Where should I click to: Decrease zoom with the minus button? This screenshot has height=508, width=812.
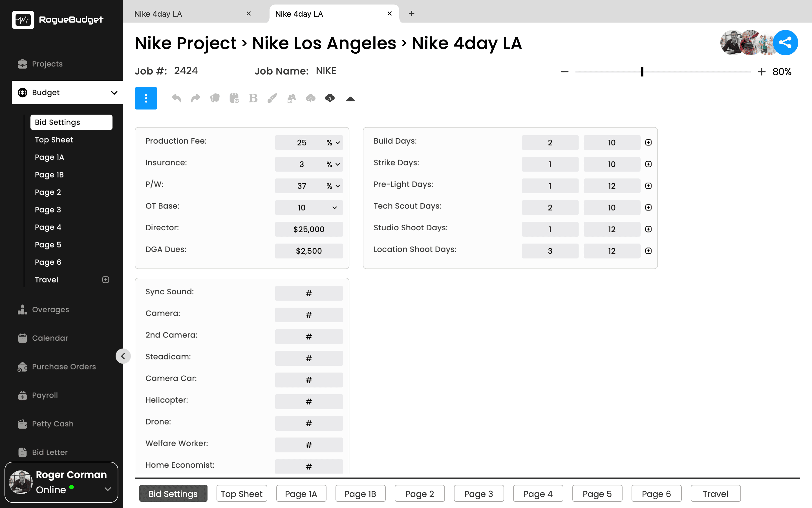[x=564, y=72]
